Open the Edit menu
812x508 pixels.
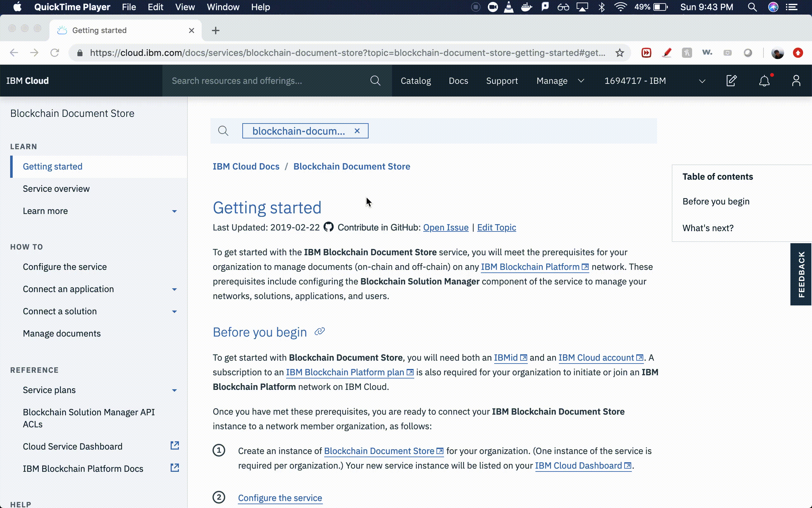(x=155, y=7)
